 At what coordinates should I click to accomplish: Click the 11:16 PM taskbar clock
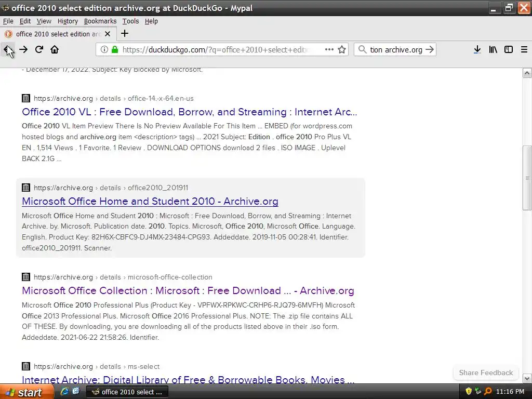(x=510, y=392)
